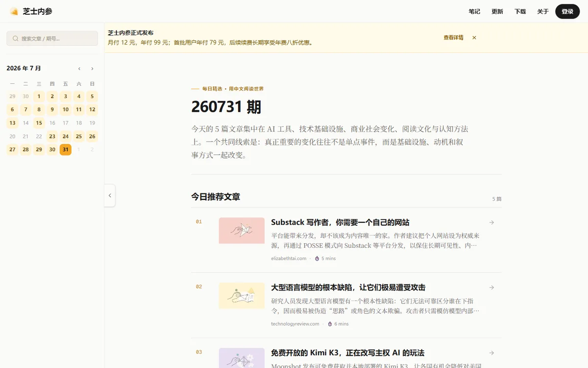Image resolution: width=588 pixels, height=368 pixels.
Task: Select July 2 in the calendar
Action: pyautogui.click(x=52, y=96)
